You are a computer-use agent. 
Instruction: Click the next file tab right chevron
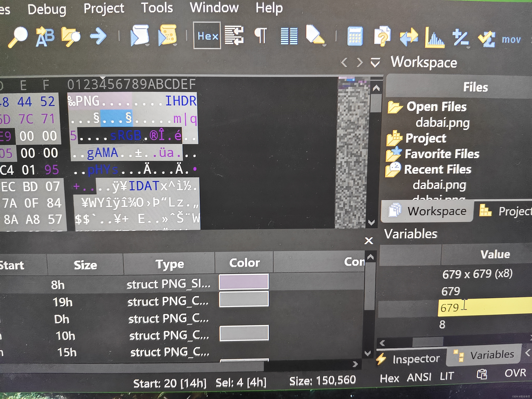coord(359,62)
